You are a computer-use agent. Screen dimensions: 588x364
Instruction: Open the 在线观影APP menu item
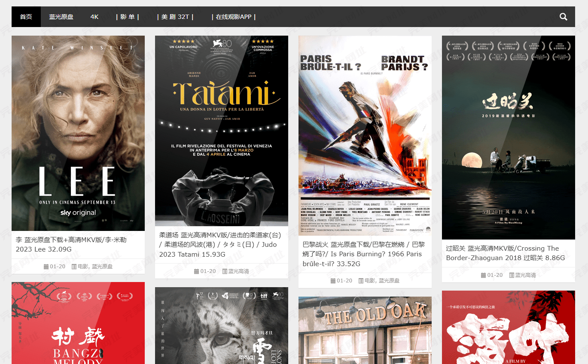coord(234,17)
